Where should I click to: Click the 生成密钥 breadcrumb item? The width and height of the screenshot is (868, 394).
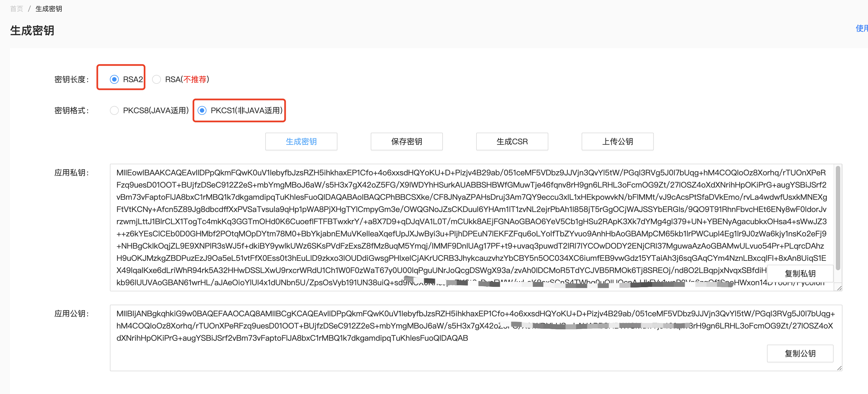49,9
